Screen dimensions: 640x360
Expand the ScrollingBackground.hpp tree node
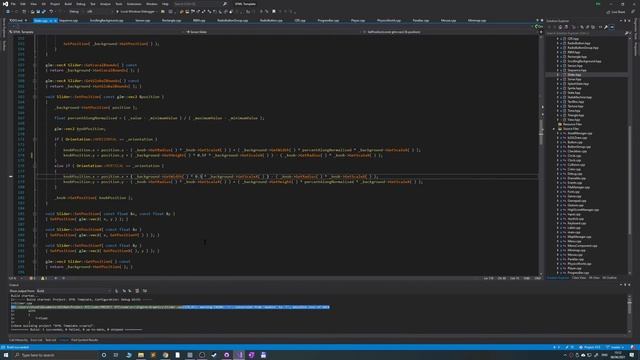558,61
